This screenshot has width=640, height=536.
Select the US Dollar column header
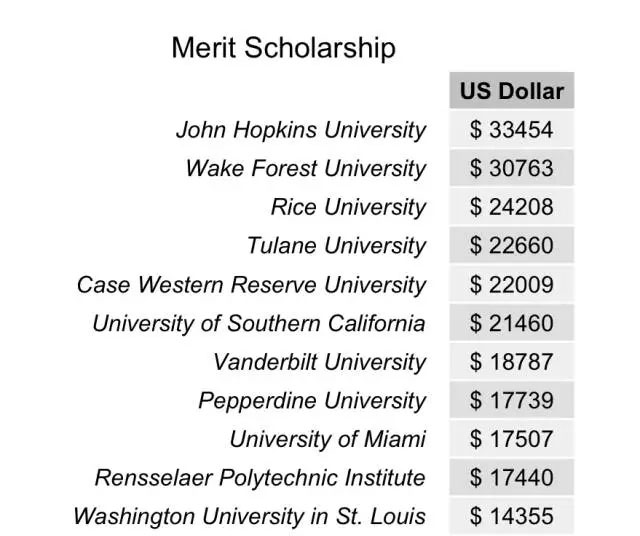coord(512,91)
